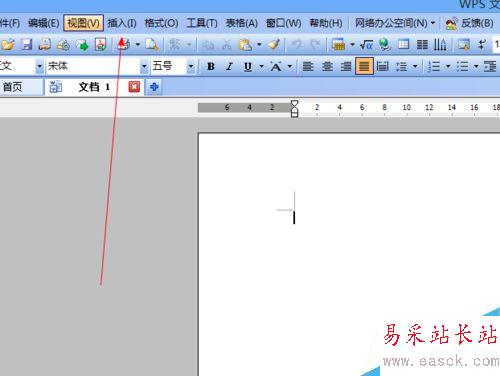This screenshot has width=500, height=376.
Task: Open the font name dropdown showing 宋体
Action: click(x=144, y=66)
